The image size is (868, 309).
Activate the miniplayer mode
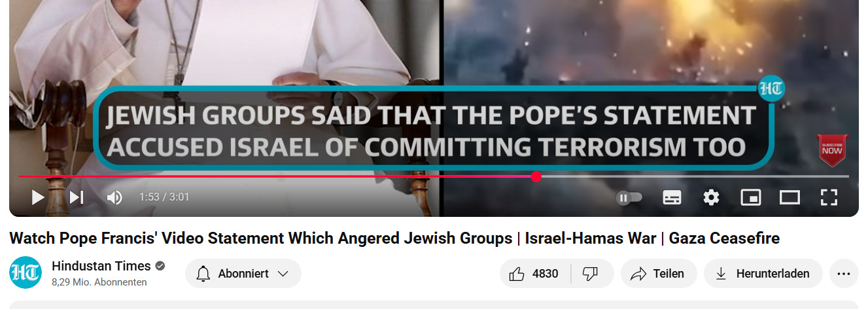coord(750,197)
